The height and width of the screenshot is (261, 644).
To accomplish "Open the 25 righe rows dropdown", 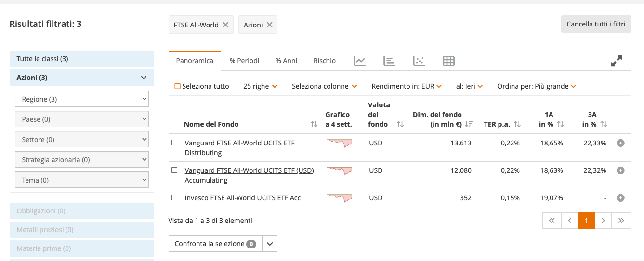I will click(x=260, y=86).
